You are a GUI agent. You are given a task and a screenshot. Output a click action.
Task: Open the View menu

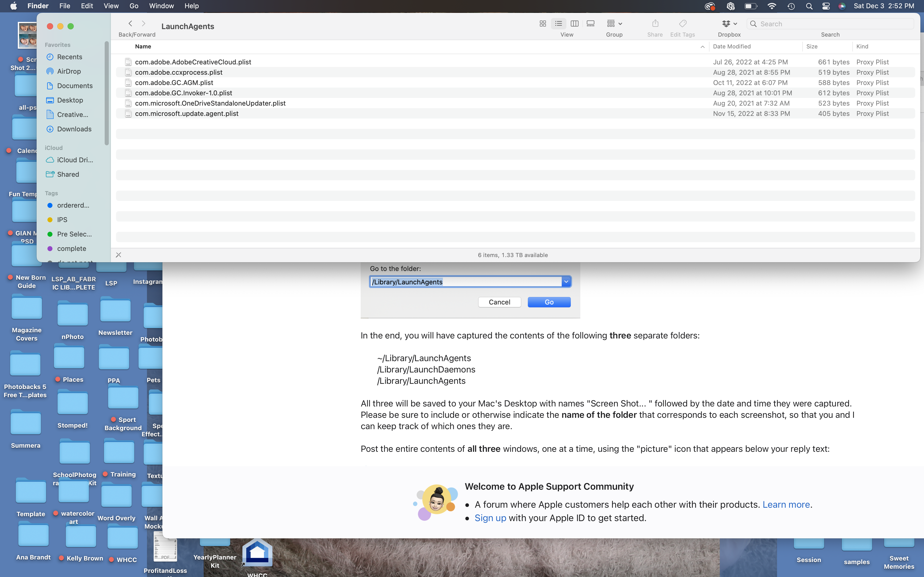click(111, 6)
